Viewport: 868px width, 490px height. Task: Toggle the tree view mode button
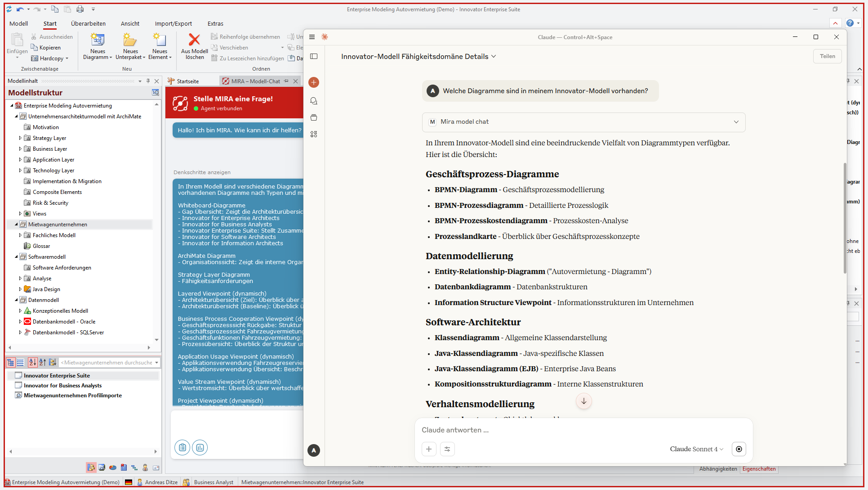tap(11, 363)
